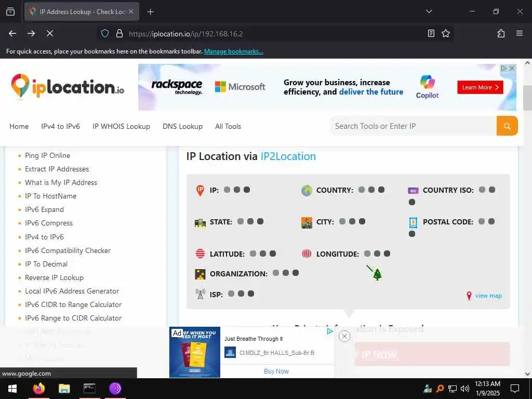Open IPv6 Expand tool

click(x=44, y=210)
